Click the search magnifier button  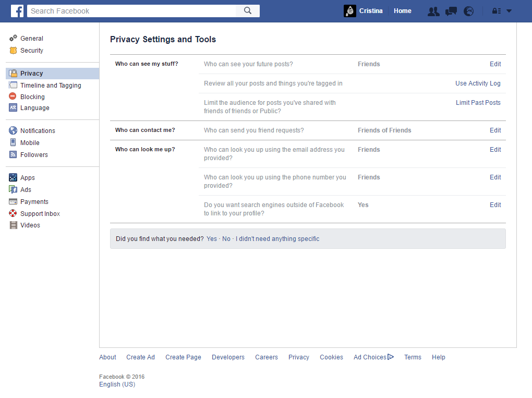tap(248, 11)
